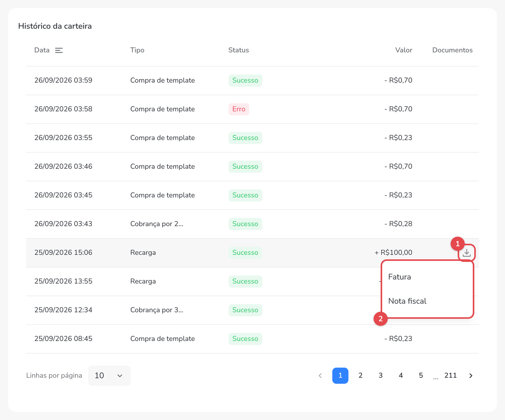Select the date 26/09/2026 03:55
The image size is (505, 420).
point(63,138)
